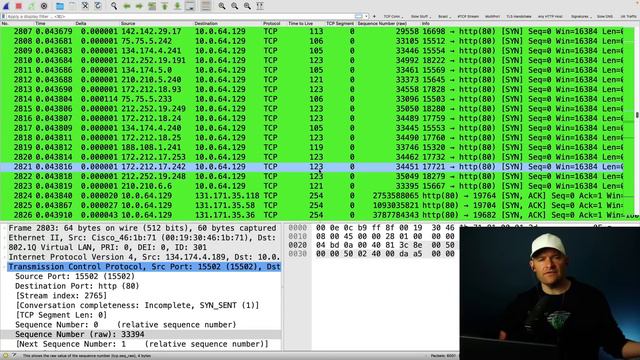Sort packets by the Delta column header
This screenshot has width=640, height=360.
tap(81, 23)
